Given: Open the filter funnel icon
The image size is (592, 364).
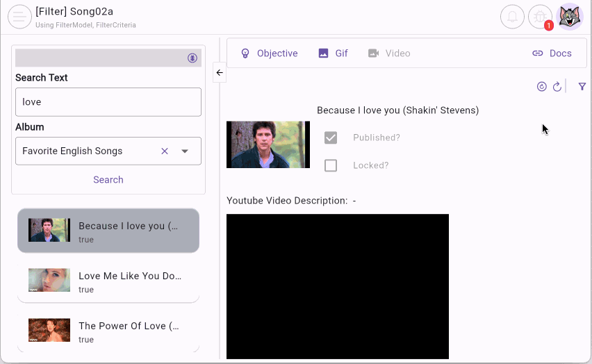Looking at the screenshot, I should click(582, 87).
